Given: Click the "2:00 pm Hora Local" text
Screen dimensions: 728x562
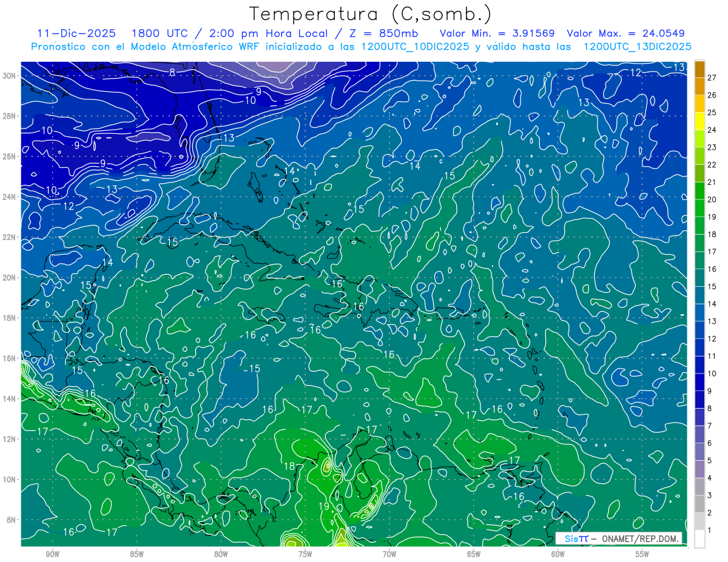Looking at the screenshot, I should click(x=269, y=33).
